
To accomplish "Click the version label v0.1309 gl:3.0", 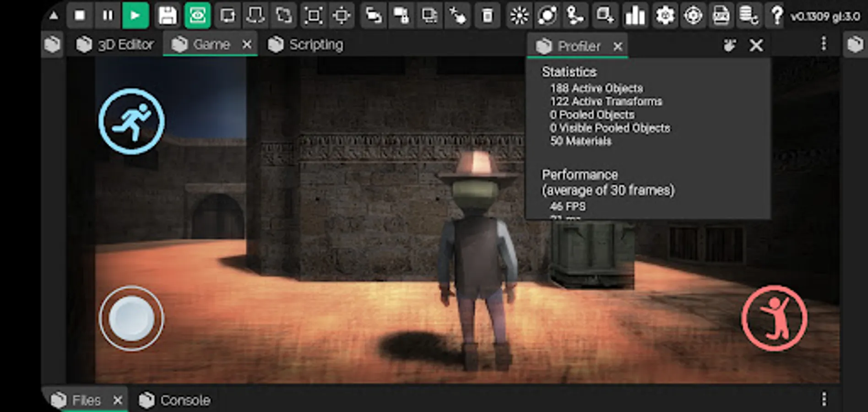I will click(825, 16).
